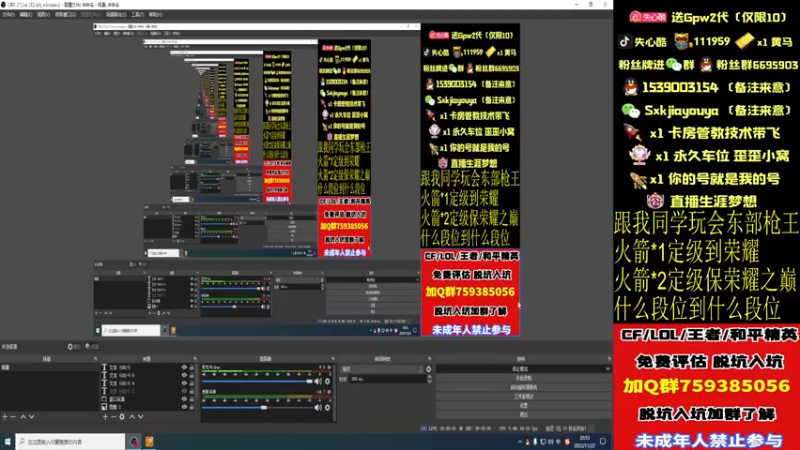Mute the first mixer channel speaker icon
The height and width of the screenshot is (450, 800).
coord(318,381)
